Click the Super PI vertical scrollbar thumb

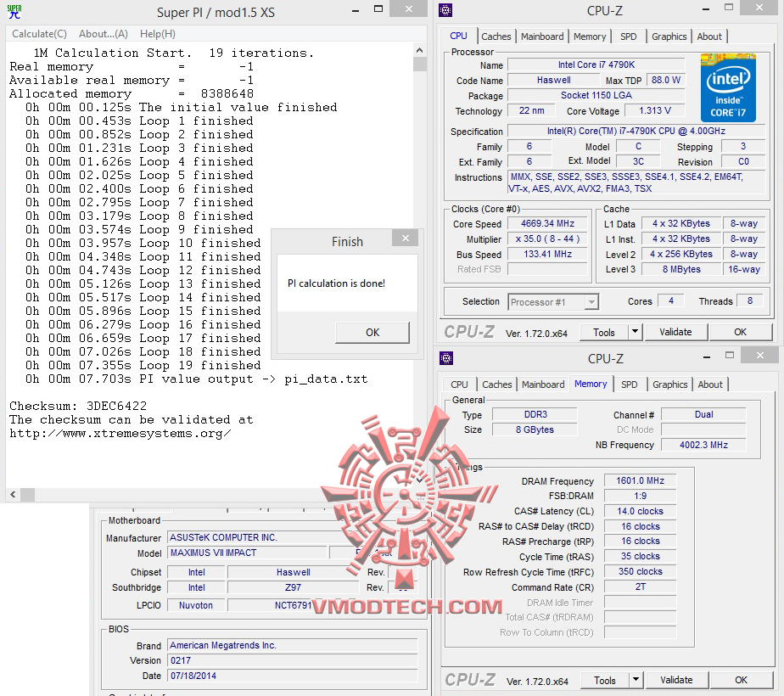point(419,65)
